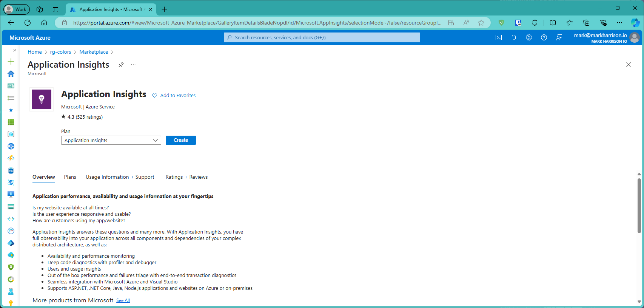
Task: Expand the left sidebar menu chevrons
Action: click(x=14, y=50)
